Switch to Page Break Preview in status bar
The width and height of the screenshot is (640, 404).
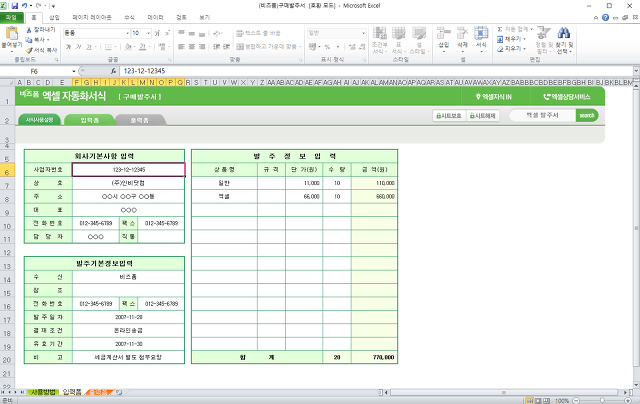click(547, 401)
